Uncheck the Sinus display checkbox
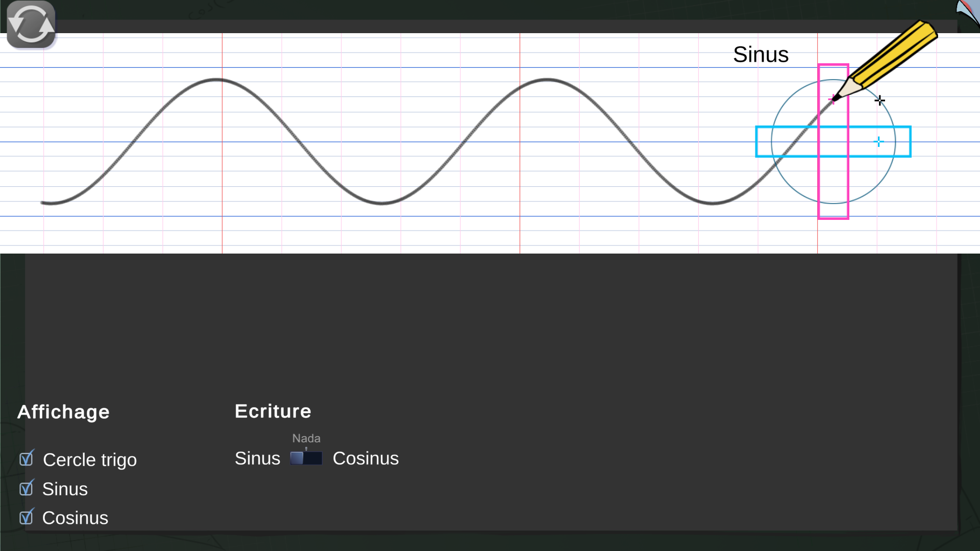Screen dimensions: 980x551 point(26,489)
